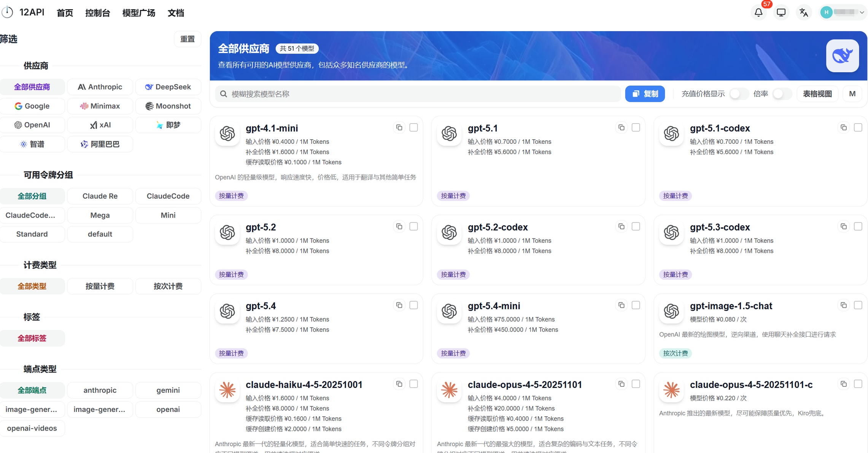Click copy icon on gpt-5.2-codex card

coord(621,227)
